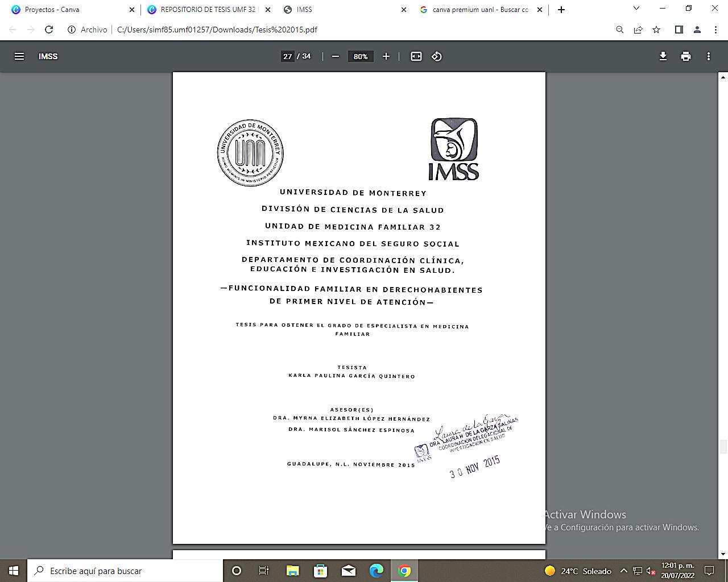The width and height of the screenshot is (728, 582).
Task: View site information icon next to Archivo
Action: point(72,30)
